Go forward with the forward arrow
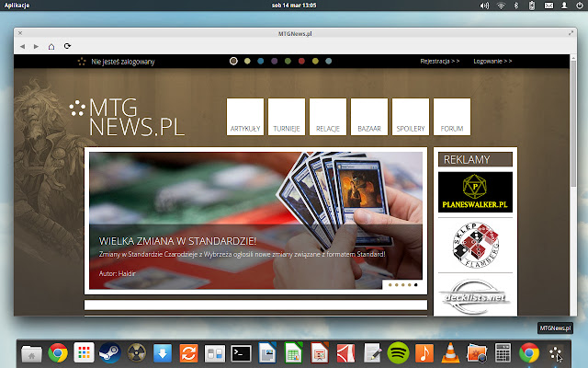Viewport: 588px width, 368px height. pyautogui.click(x=37, y=46)
